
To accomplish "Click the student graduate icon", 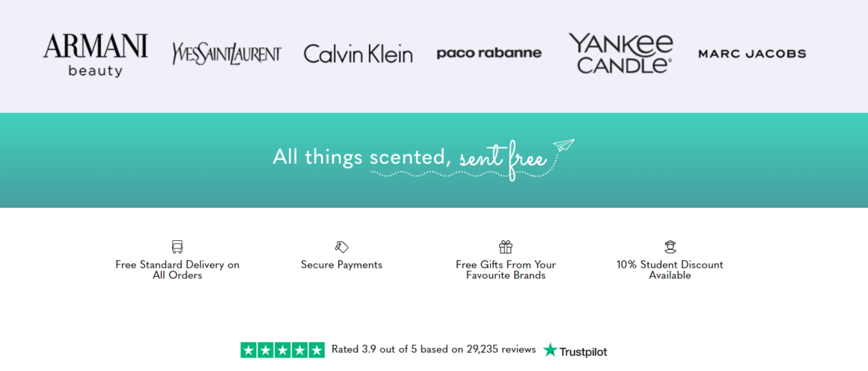I will 670,247.
